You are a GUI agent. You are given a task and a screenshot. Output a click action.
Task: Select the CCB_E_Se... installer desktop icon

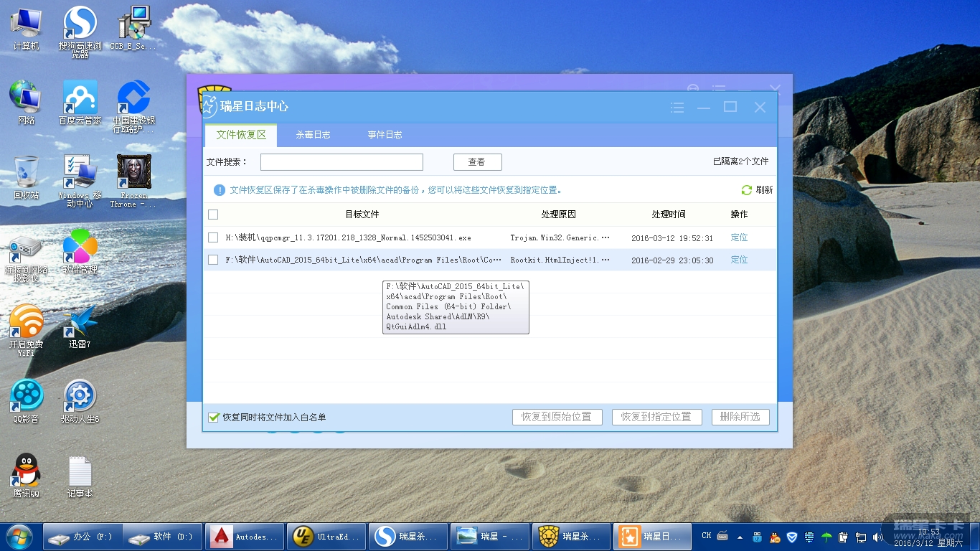[x=133, y=29]
